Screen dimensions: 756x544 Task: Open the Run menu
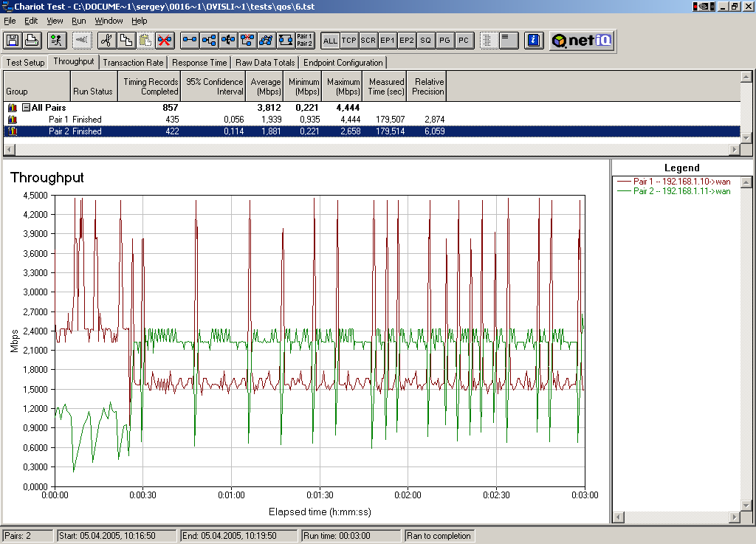78,21
